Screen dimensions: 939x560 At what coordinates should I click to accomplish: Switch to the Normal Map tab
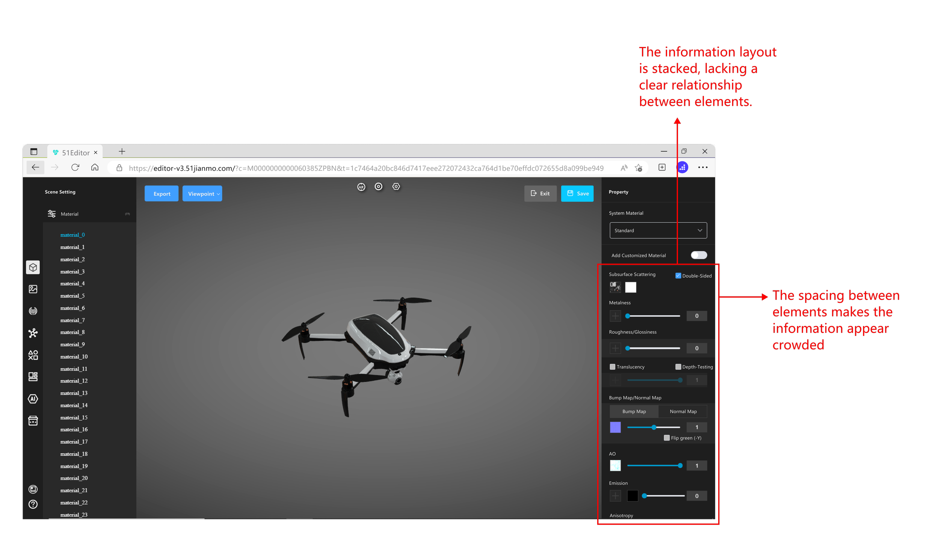click(x=682, y=411)
